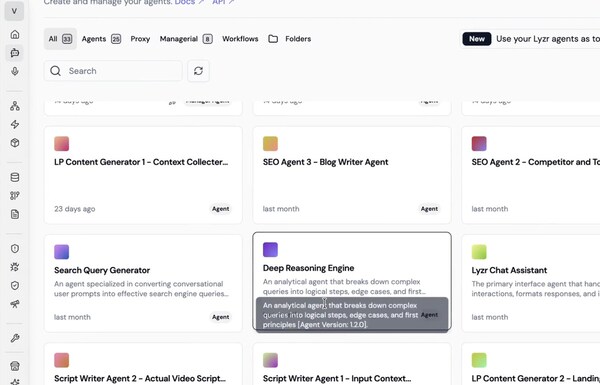Switch to the Agents tab
The height and width of the screenshot is (385, 600).
pos(101,39)
